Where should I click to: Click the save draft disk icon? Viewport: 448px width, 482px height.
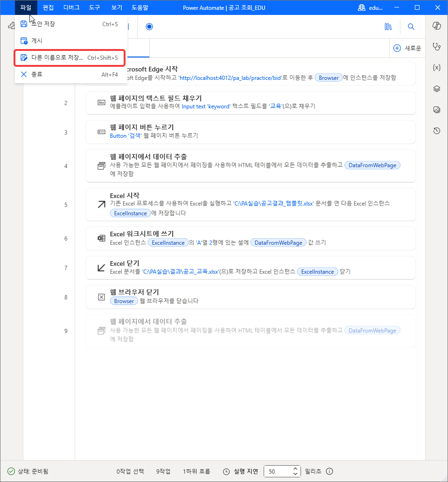[24, 24]
